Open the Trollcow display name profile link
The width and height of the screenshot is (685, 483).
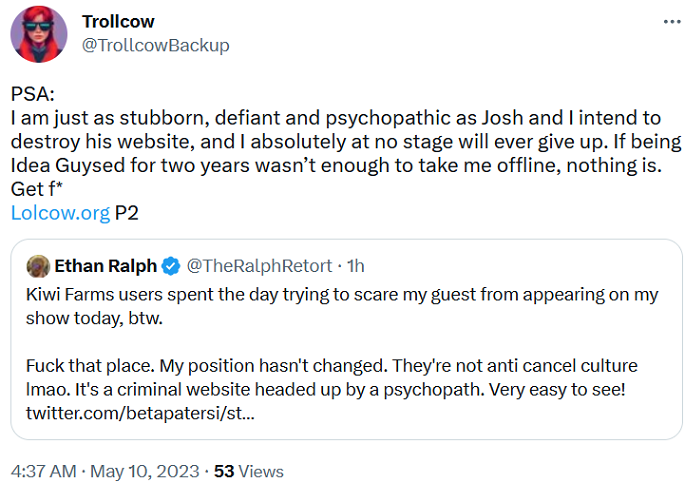[119, 22]
